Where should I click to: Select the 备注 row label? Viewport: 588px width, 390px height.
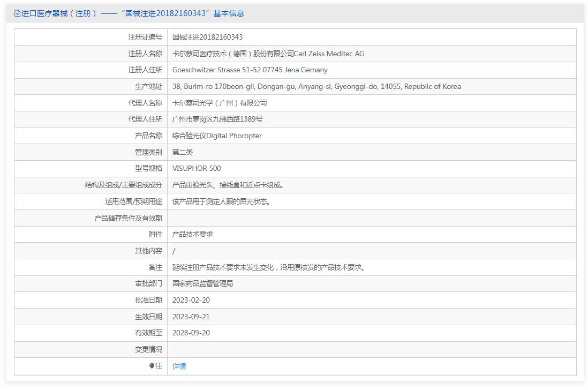coord(155,267)
